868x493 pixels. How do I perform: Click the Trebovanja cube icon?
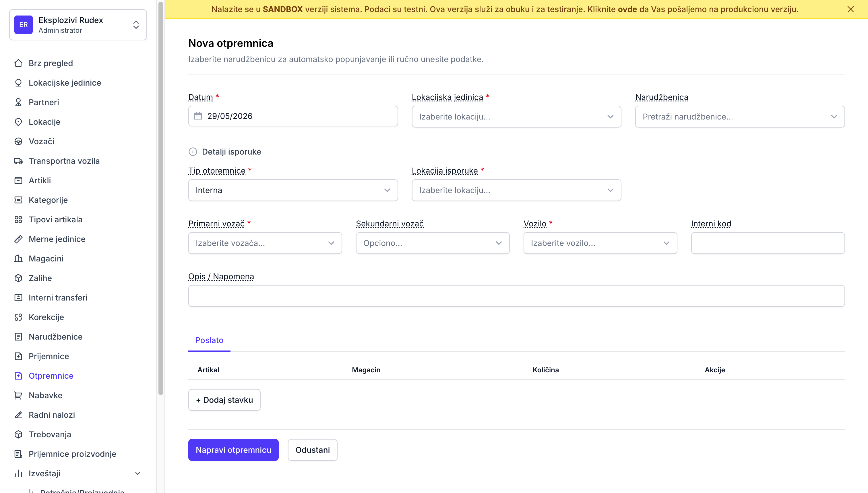point(18,434)
